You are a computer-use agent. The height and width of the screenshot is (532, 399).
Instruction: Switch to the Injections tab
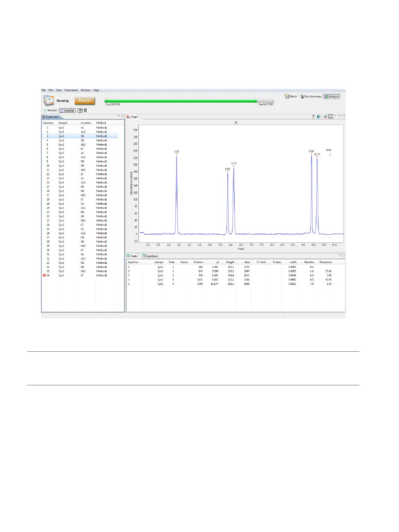click(150, 256)
